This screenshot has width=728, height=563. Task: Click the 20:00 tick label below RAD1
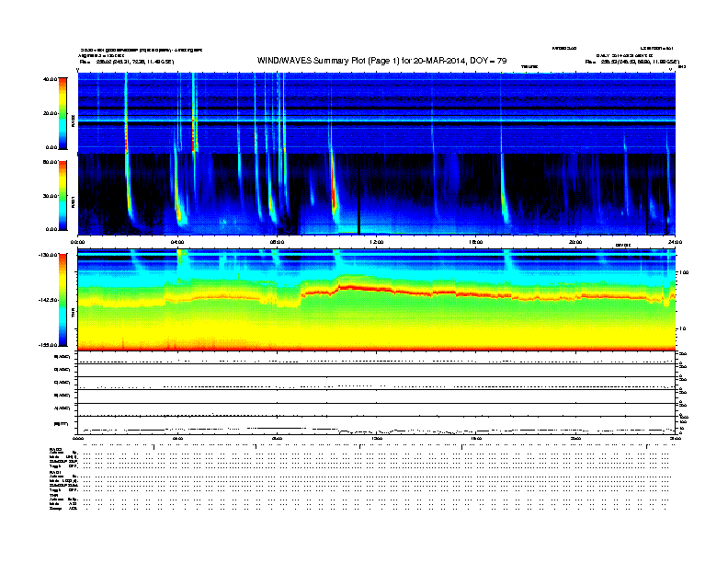pos(575,242)
